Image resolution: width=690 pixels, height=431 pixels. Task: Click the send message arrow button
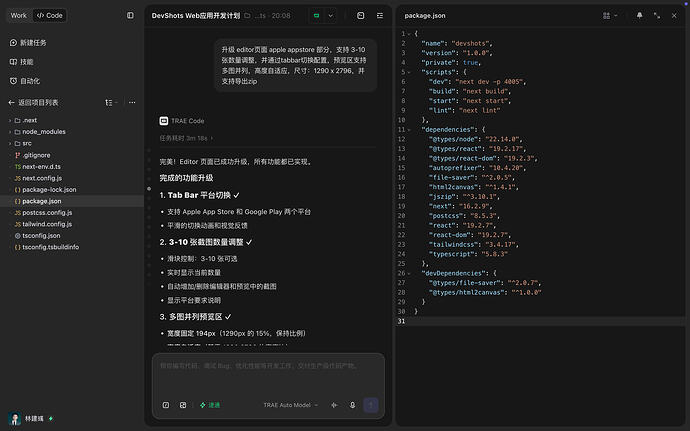[x=371, y=405]
